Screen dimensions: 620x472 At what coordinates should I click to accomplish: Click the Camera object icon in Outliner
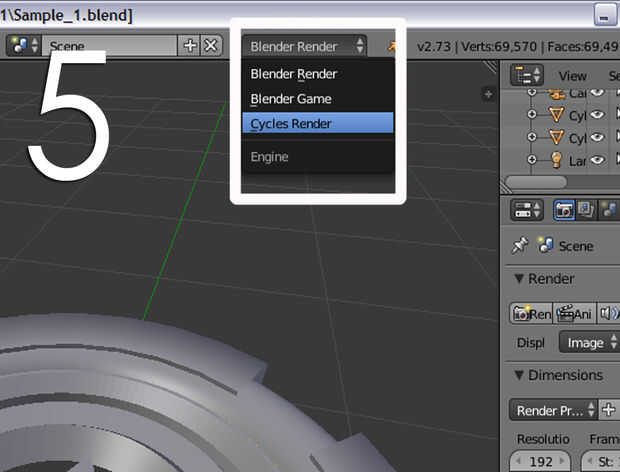[x=556, y=94]
